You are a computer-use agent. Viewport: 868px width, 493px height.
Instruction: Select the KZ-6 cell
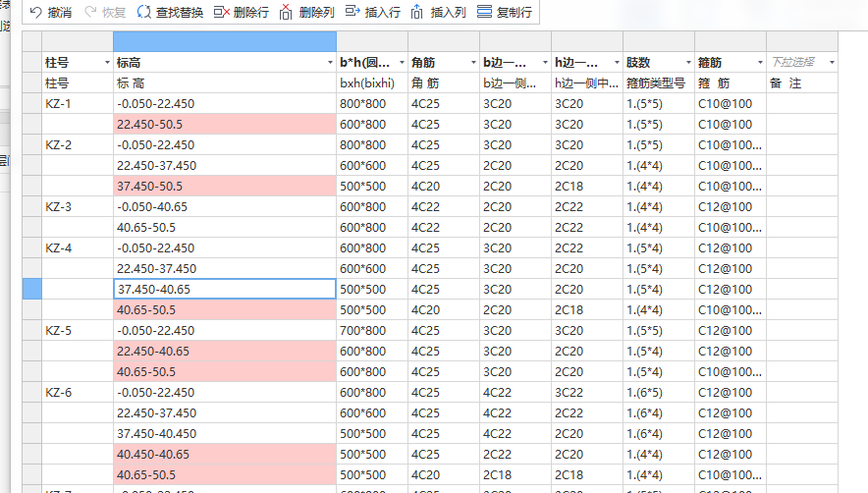coord(78,392)
